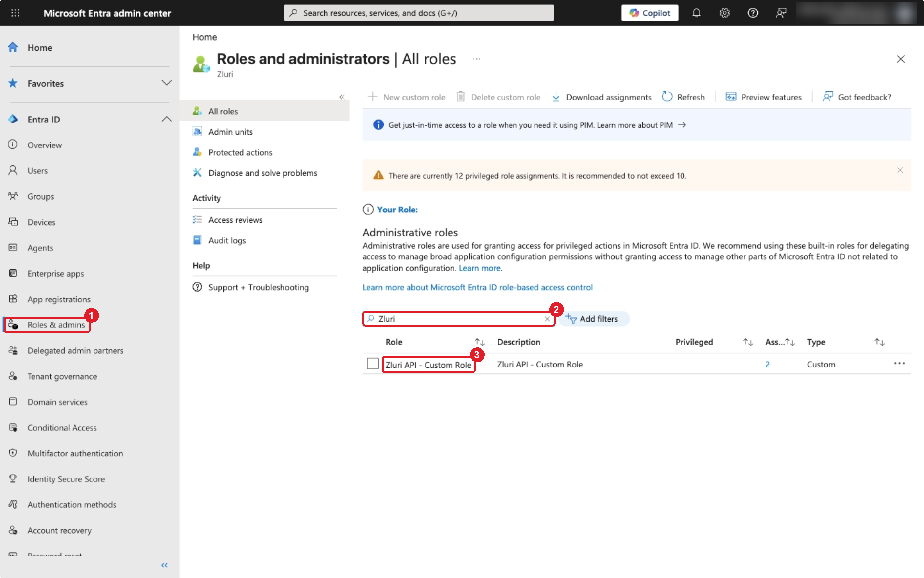The image size is (924, 578).
Task: Open Zluri API - Custom Role link
Action: tap(428, 365)
